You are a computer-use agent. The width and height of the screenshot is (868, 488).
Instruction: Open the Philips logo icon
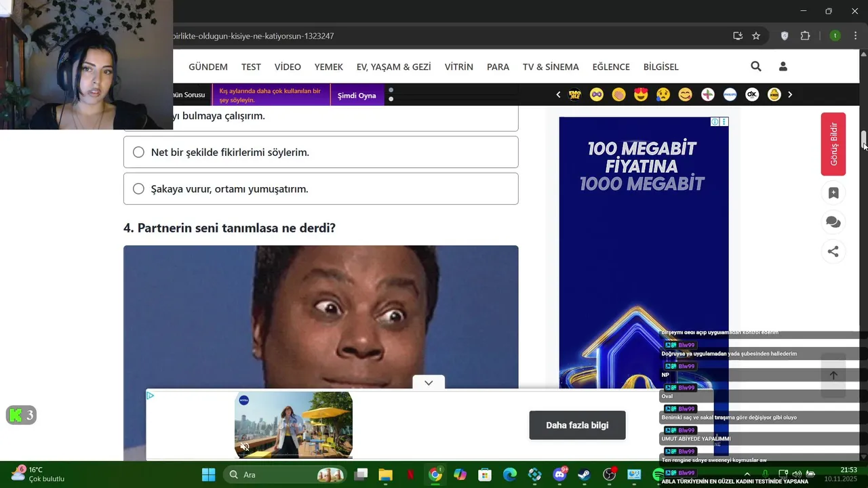pyautogui.click(x=730, y=95)
